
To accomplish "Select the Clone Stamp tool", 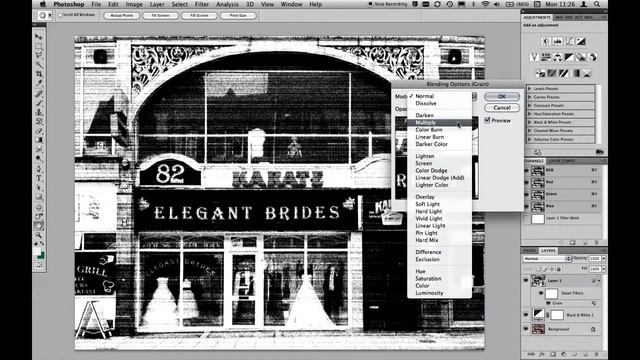I will pyautogui.click(x=39, y=112).
